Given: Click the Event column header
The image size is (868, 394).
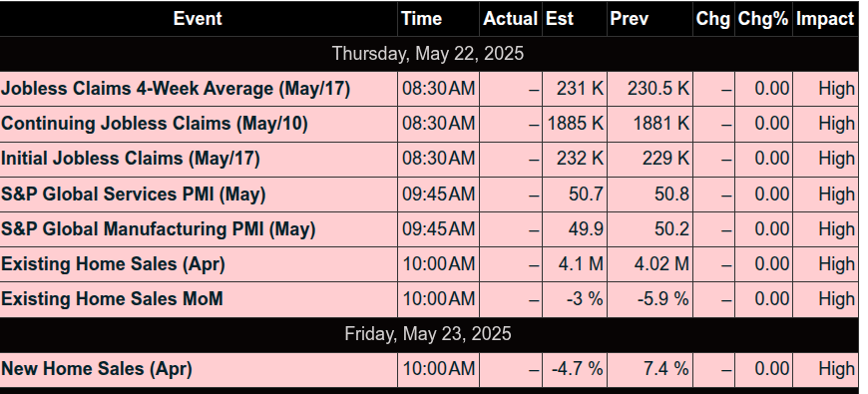Looking at the screenshot, I should (x=199, y=19).
